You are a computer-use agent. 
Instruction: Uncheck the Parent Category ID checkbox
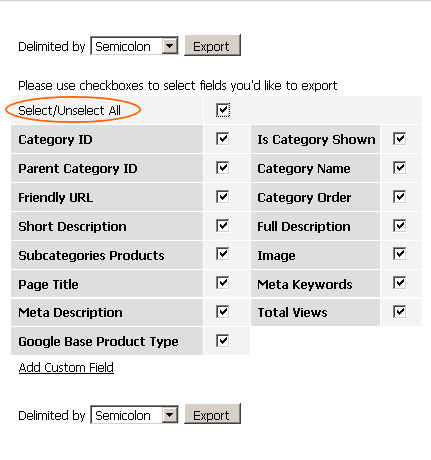point(222,168)
